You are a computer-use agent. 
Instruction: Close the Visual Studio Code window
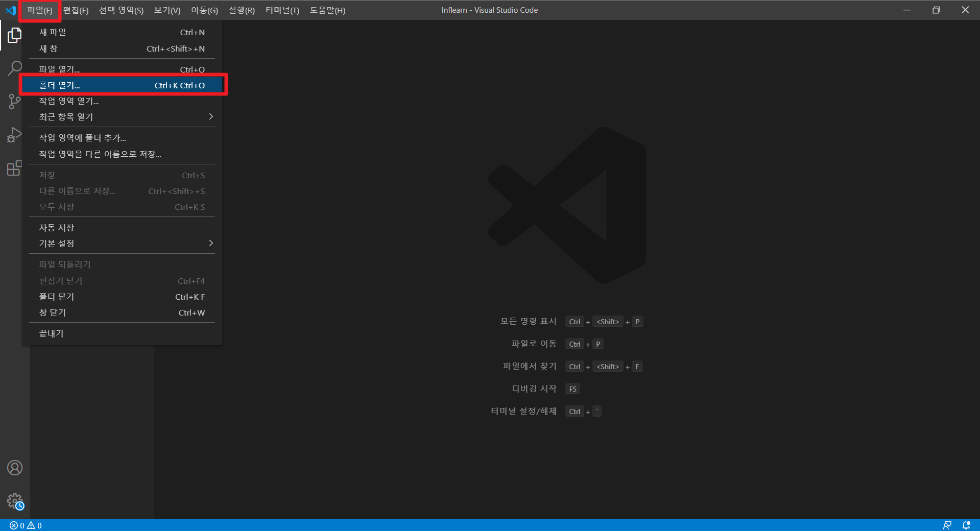(965, 10)
